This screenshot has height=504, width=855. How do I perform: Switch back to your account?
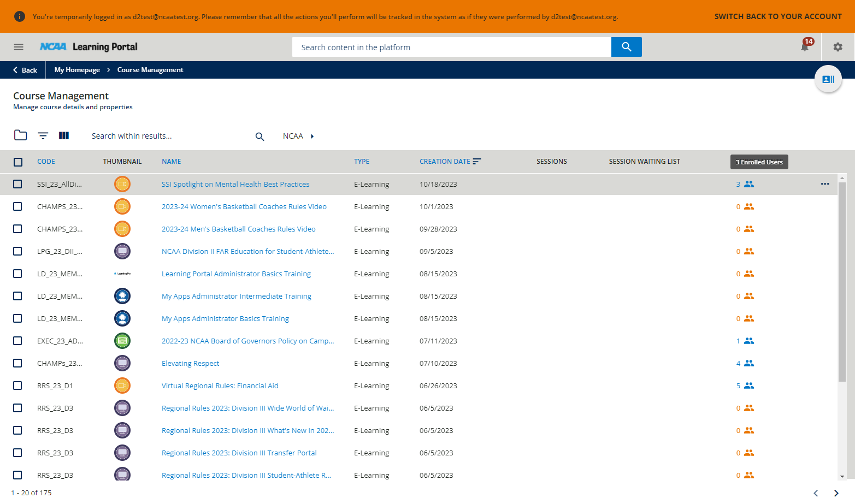778,16
